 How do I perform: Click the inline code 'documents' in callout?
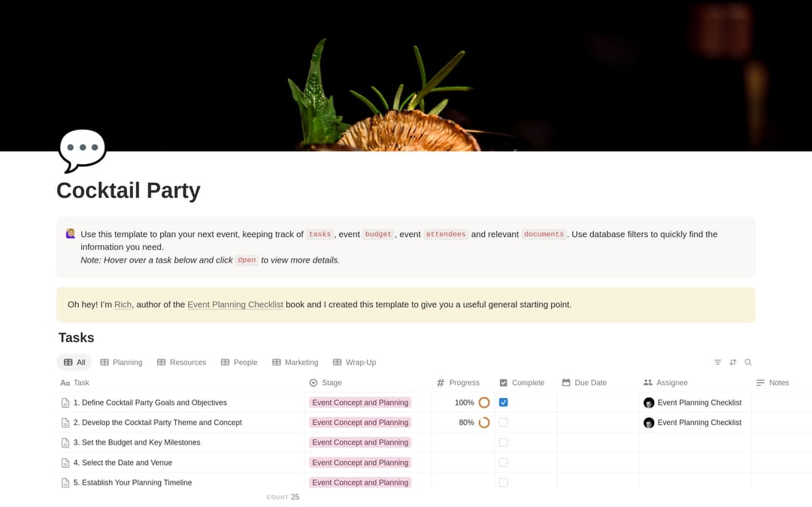click(x=544, y=234)
